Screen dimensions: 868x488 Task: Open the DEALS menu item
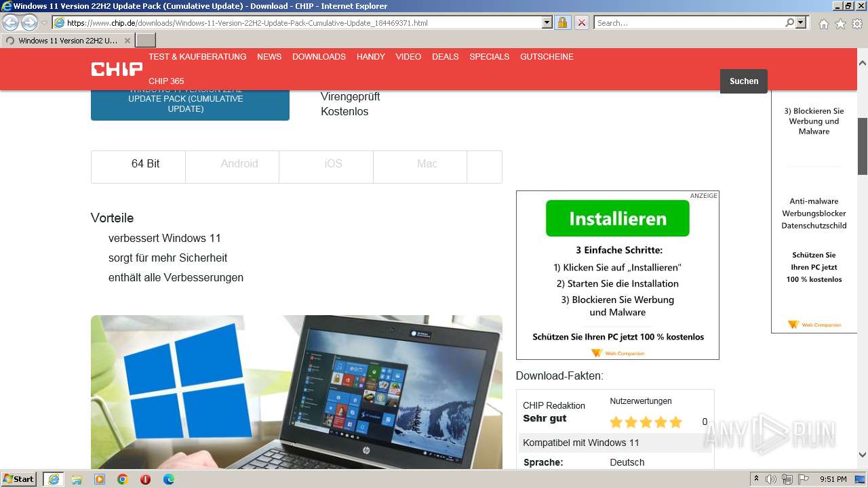pyautogui.click(x=446, y=57)
